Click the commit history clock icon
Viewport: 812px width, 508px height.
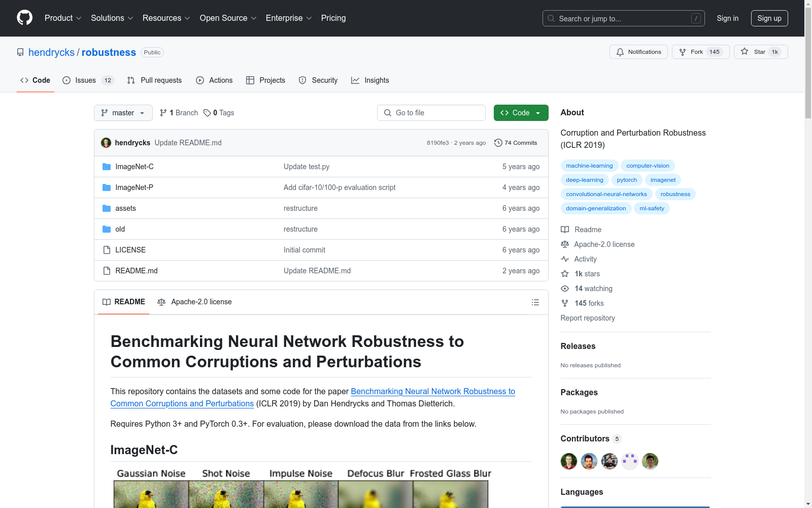coord(498,143)
